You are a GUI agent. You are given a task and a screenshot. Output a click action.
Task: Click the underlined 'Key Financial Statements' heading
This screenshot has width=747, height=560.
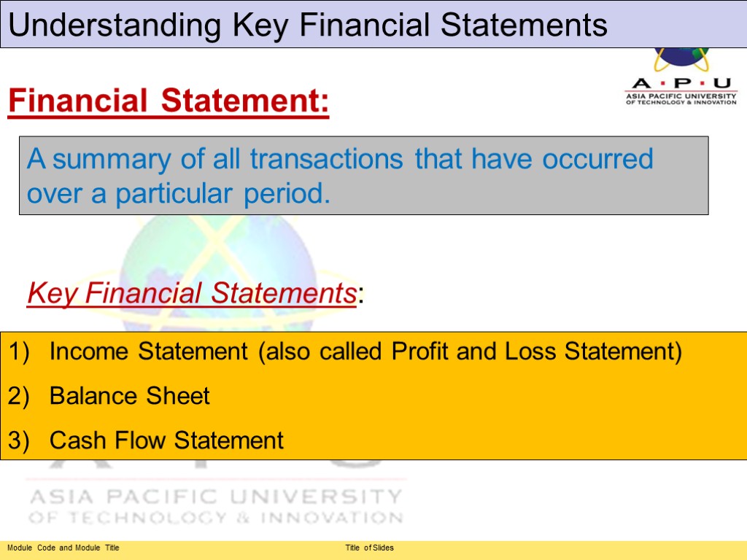(x=191, y=294)
